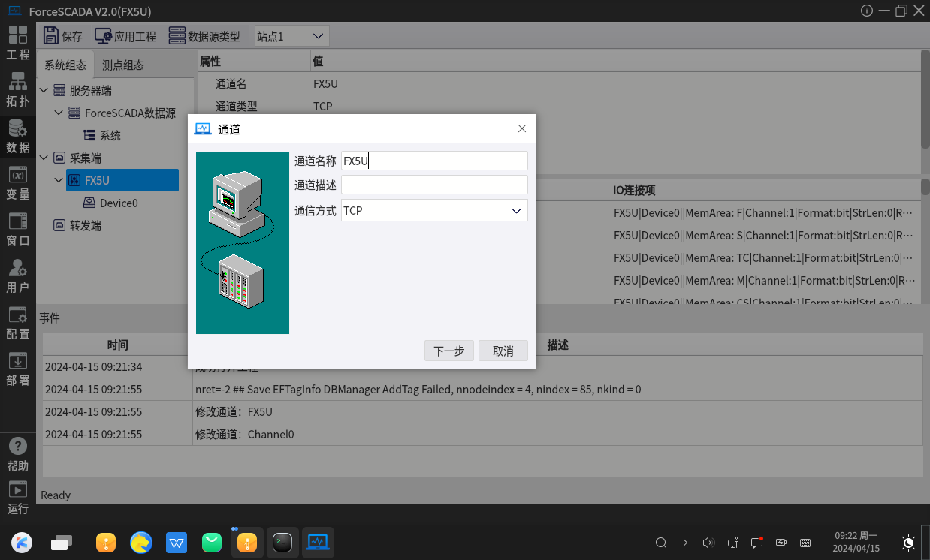The height and width of the screenshot is (560, 930).
Task: Expand the 通信方式 TCP combo box
Action: [x=434, y=211]
